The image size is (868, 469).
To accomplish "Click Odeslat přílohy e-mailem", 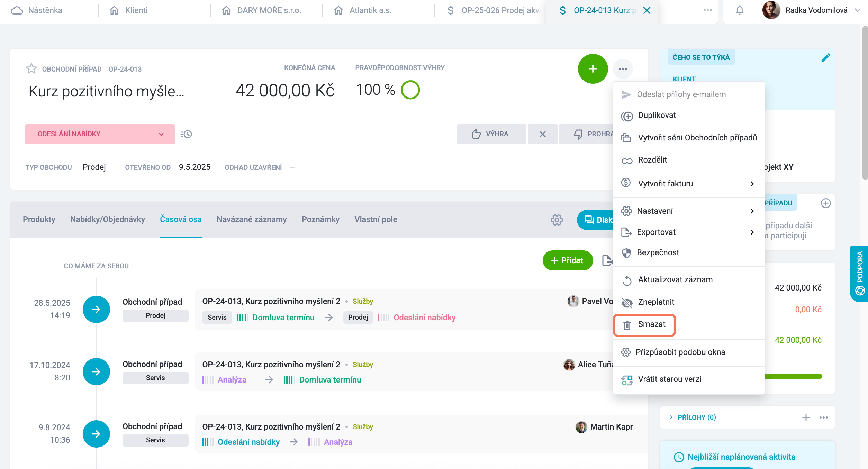I will click(689, 94).
